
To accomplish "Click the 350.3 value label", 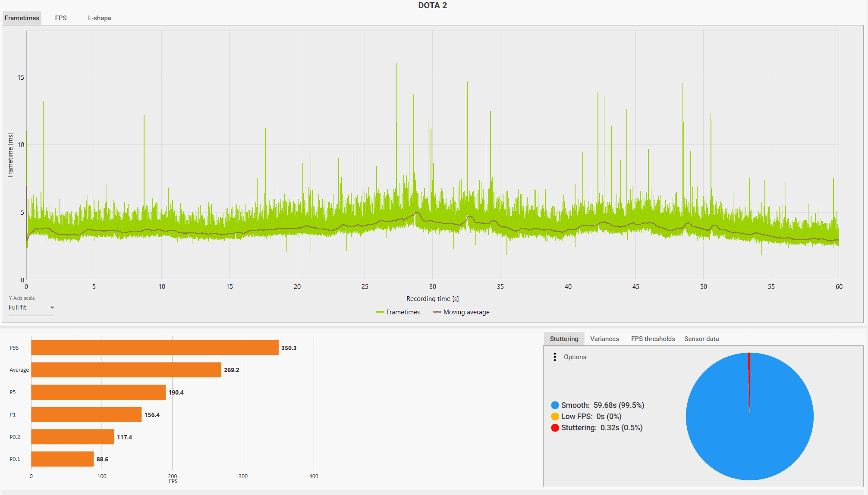I will 289,348.
